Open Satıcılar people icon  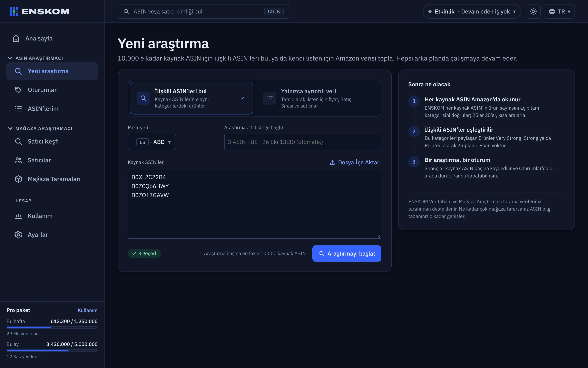click(18, 160)
